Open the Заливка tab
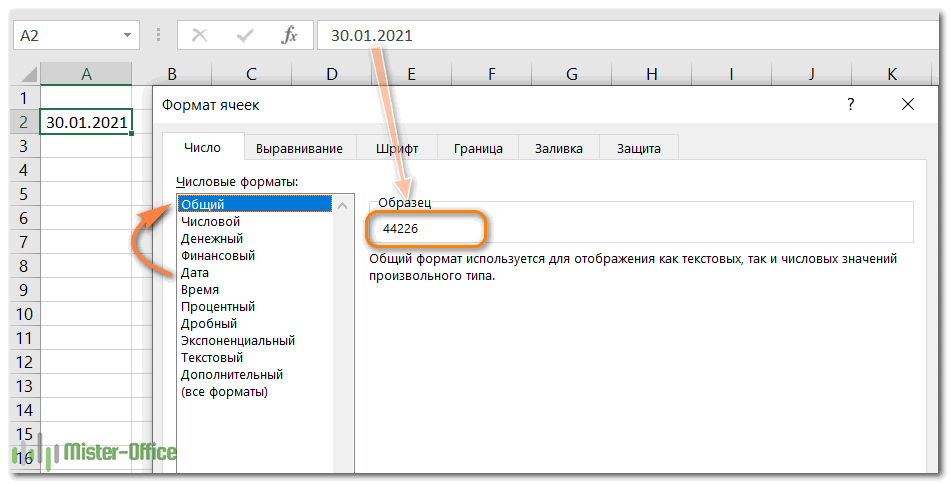Screen dimensions: 950x484 coord(558,148)
